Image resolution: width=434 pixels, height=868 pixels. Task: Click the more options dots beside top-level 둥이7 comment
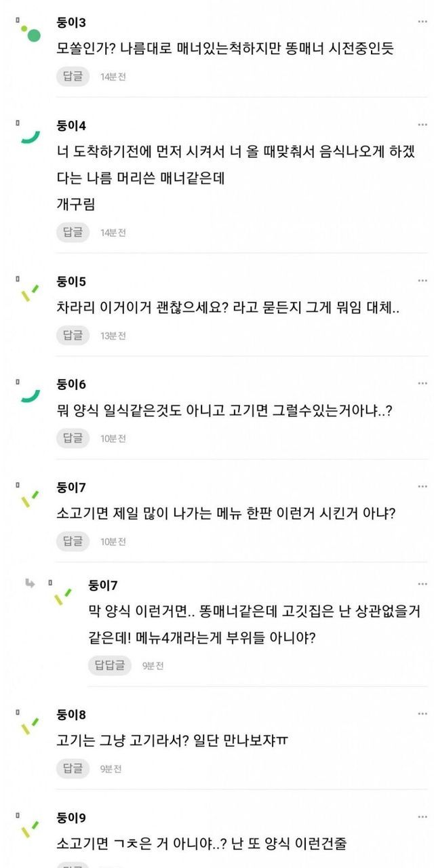(422, 487)
